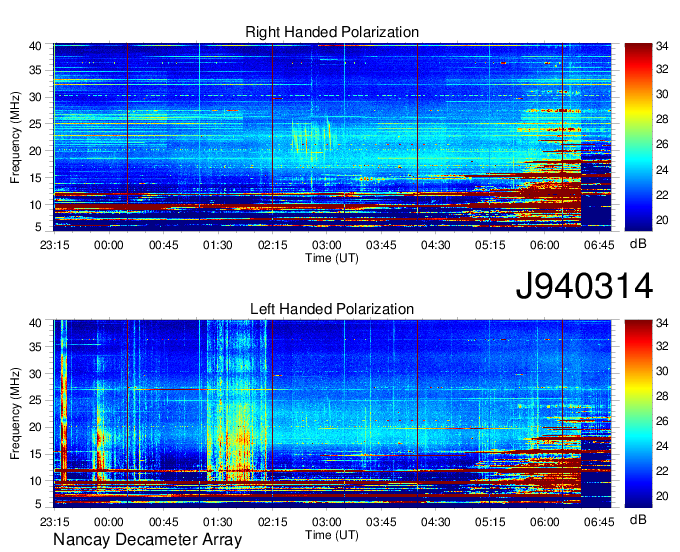Click "Frequency (MHz)" axis label of Right Handed plot
The width and height of the screenshot is (680, 552).
(15, 137)
